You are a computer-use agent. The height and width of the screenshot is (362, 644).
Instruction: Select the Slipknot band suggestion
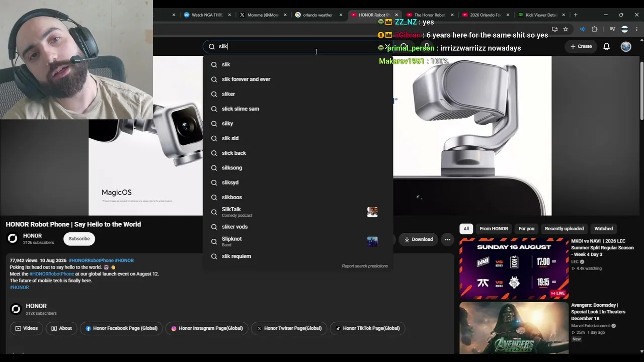298,242
